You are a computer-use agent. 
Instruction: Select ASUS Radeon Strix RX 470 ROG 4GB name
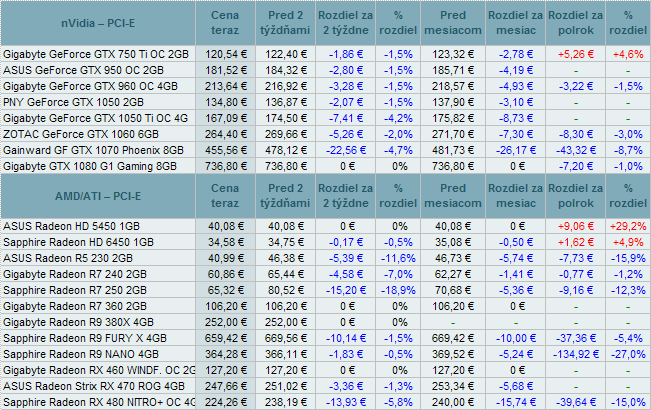tap(94, 386)
